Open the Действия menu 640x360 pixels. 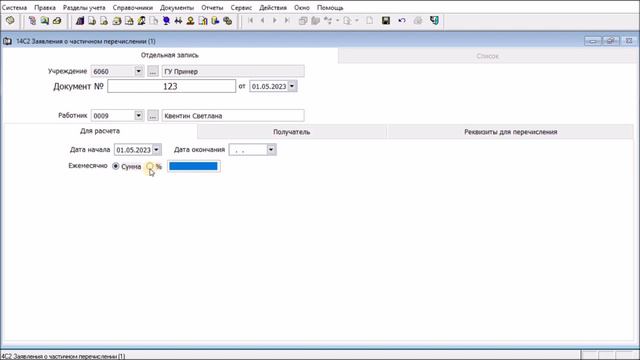pyautogui.click(x=273, y=8)
